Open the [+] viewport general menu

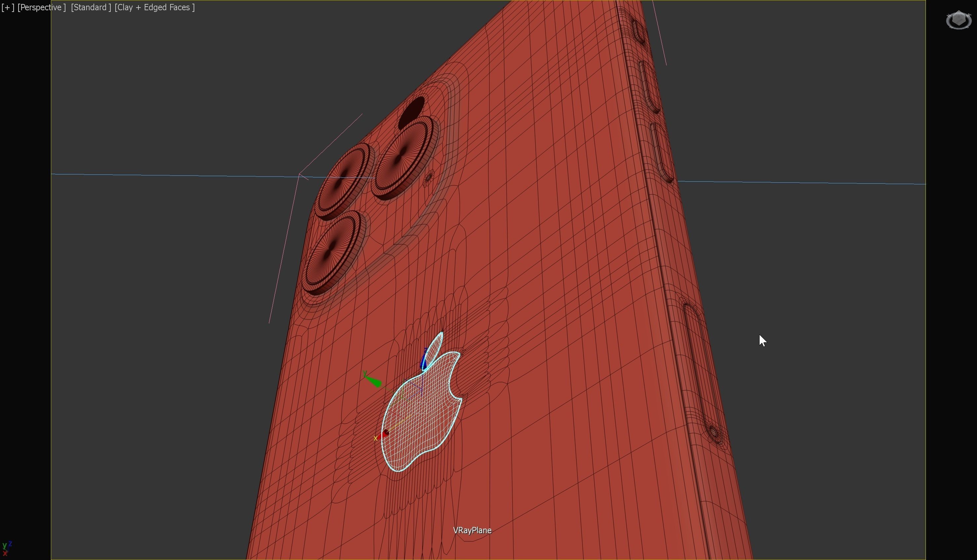coord(8,7)
